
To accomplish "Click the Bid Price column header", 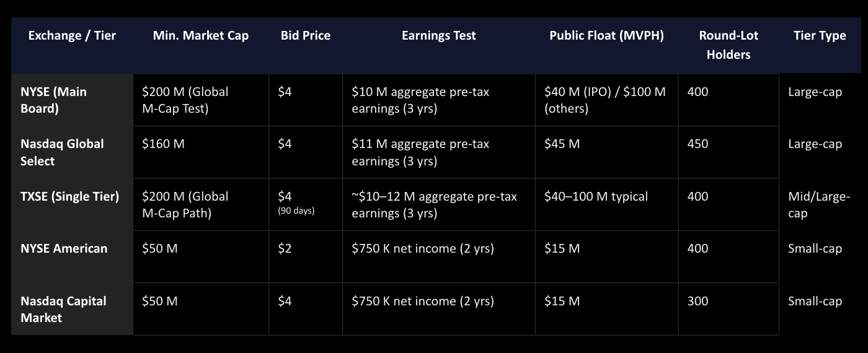I will coord(306,36).
